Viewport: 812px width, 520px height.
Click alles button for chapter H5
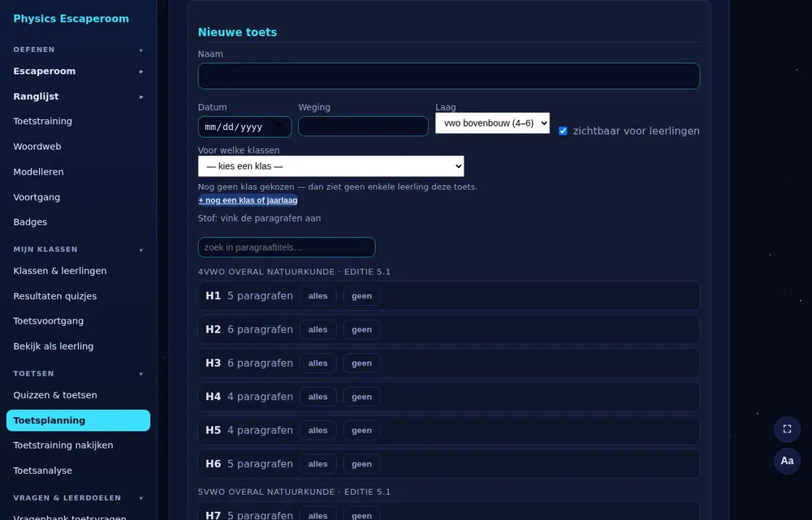pos(318,431)
